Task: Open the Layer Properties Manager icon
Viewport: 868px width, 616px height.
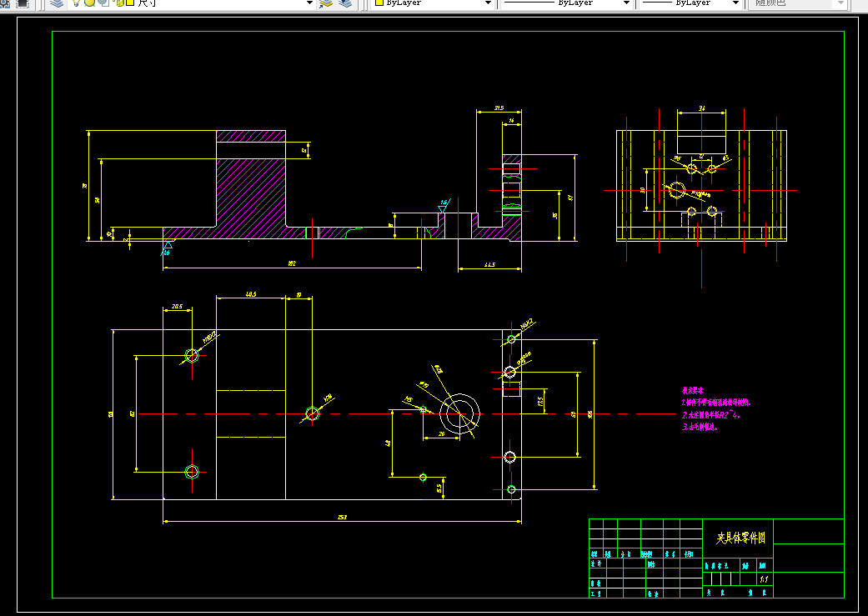Action: pyautogui.click(x=57, y=3)
